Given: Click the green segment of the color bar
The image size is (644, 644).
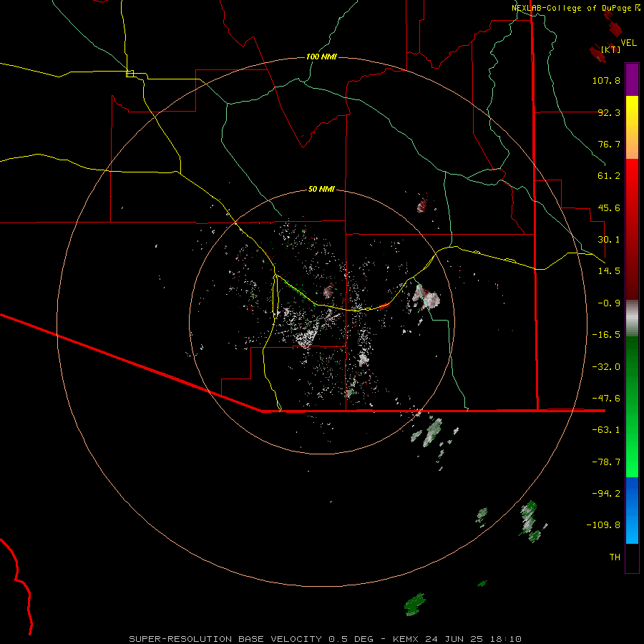Looking at the screenshot, I should tap(632, 406).
